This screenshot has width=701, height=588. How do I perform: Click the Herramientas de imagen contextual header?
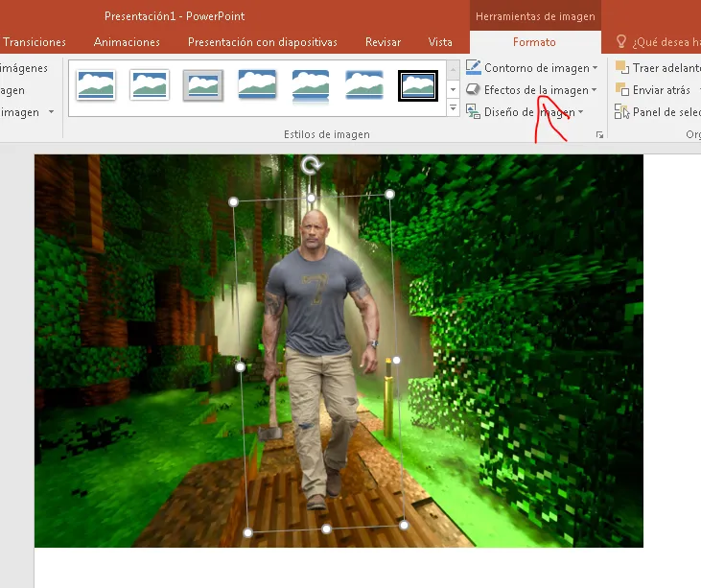(x=535, y=16)
